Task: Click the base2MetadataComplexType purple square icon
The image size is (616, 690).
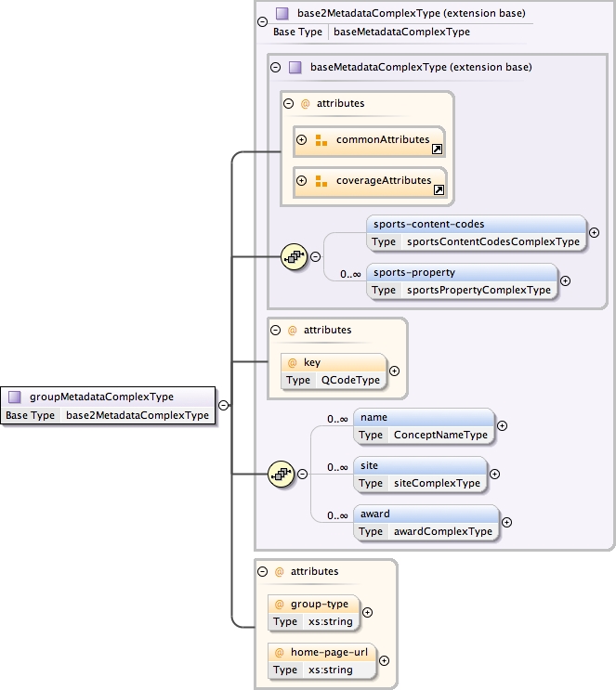Action: click(282, 14)
